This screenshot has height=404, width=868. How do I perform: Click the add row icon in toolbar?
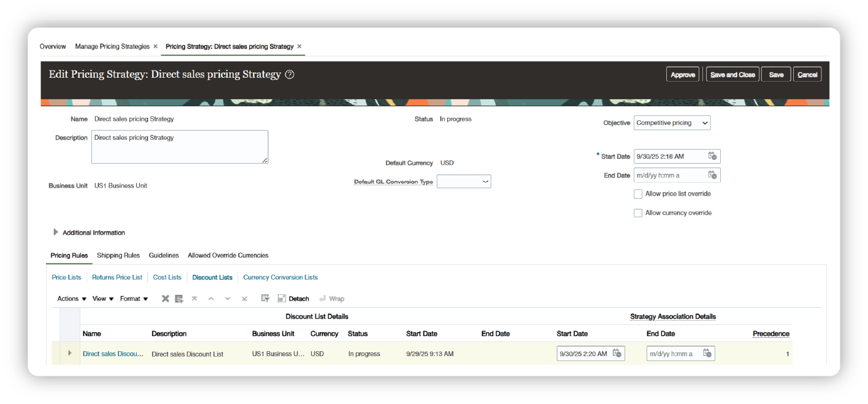pos(179,299)
